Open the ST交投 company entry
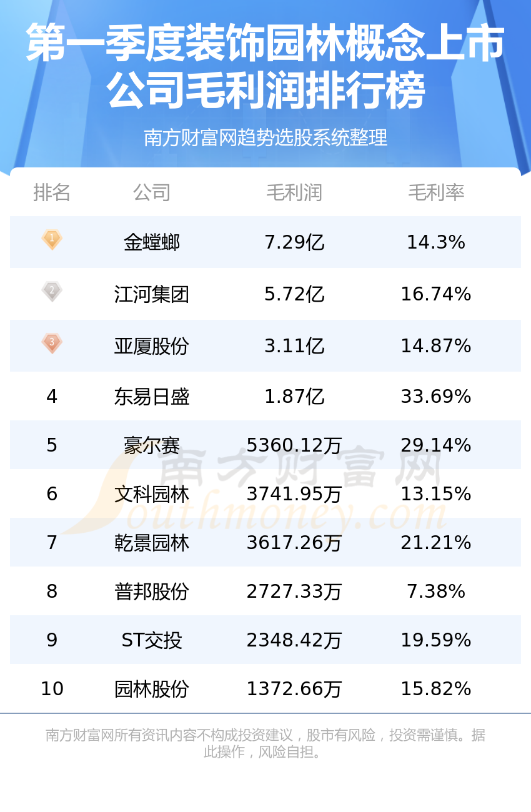Image resolution: width=531 pixels, height=812 pixels. pos(152,640)
